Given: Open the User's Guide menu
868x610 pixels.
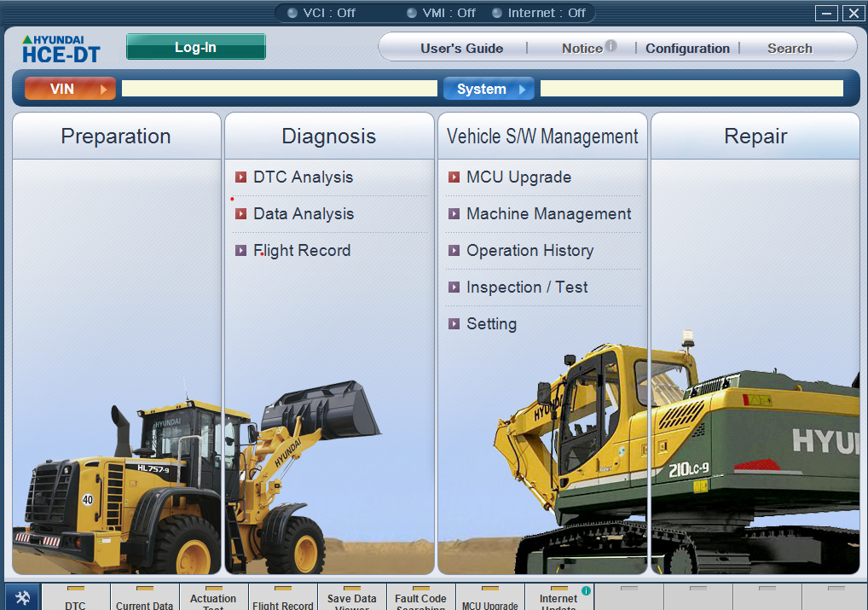Looking at the screenshot, I should point(461,49).
